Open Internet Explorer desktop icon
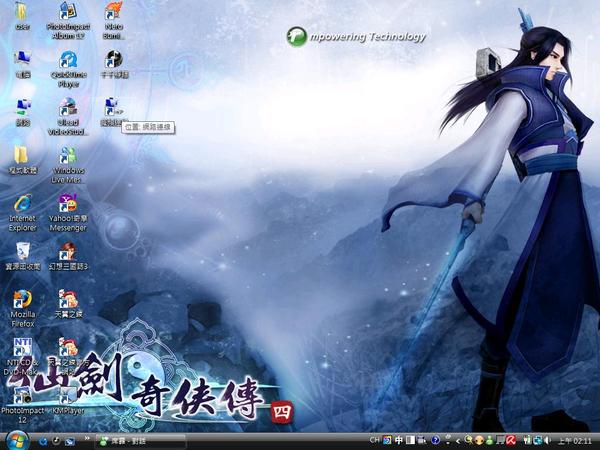Viewport: 600px width, 450px height. 23,213
